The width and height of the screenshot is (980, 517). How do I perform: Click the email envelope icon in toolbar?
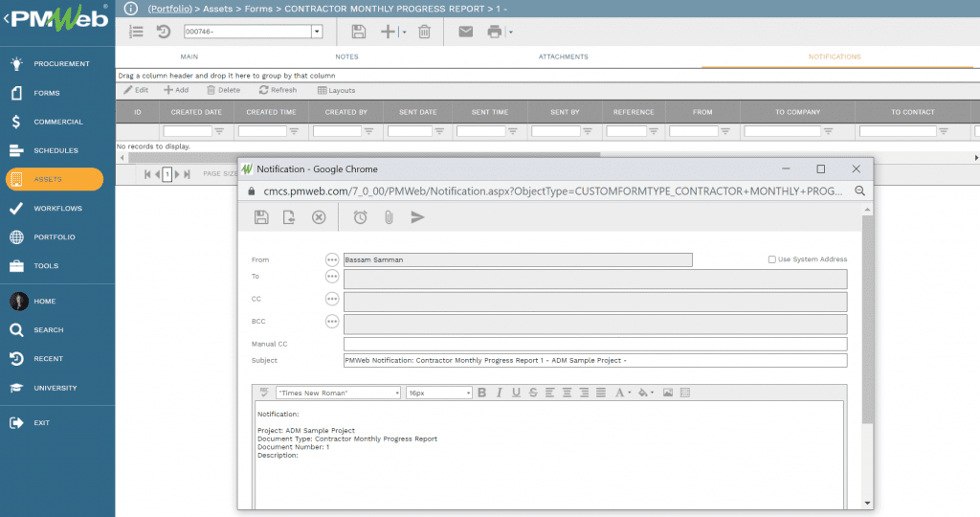(x=466, y=32)
